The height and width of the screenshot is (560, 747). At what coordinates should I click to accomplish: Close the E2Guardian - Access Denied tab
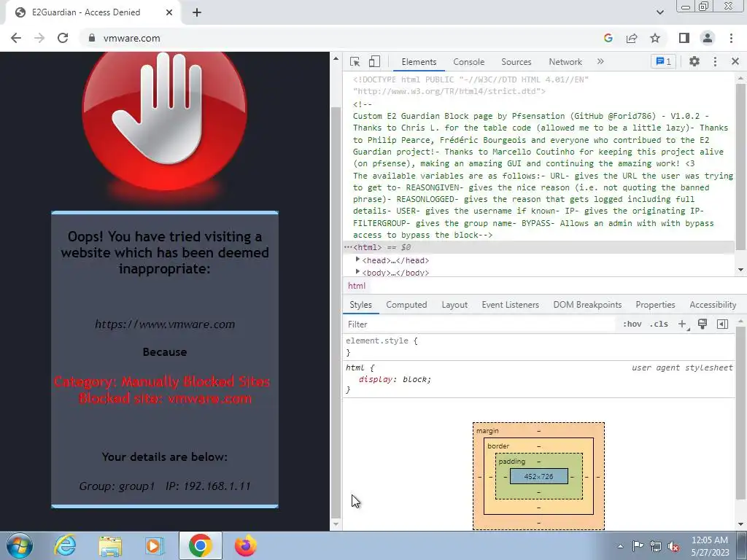(169, 12)
